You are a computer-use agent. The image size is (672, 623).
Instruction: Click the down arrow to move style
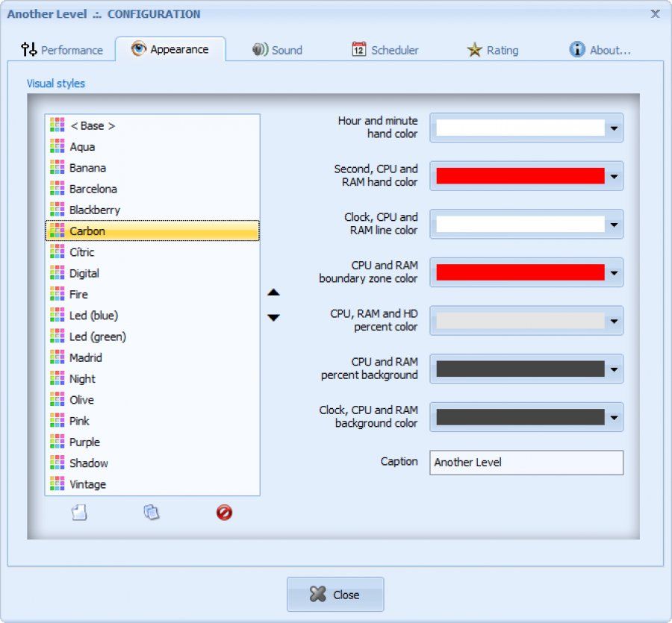274,317
